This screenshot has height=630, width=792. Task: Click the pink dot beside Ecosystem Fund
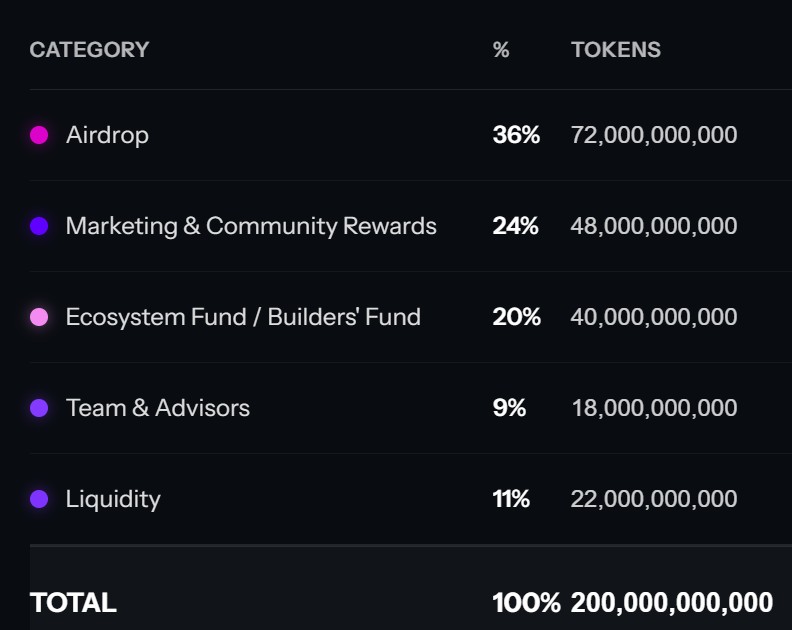pos(39,317)
